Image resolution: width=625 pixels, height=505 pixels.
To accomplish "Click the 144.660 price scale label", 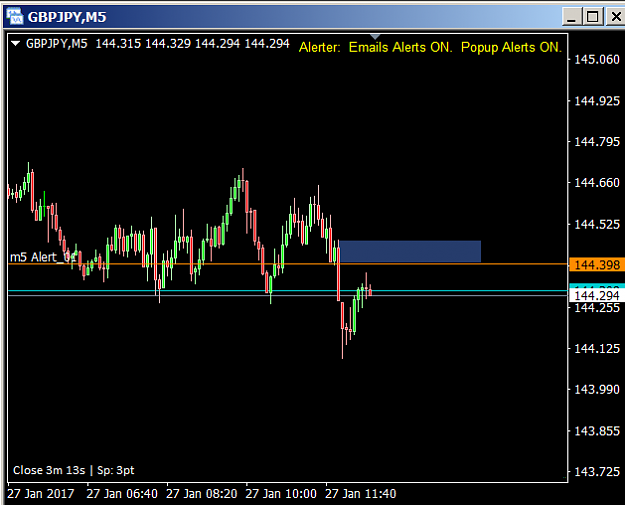I will (x=597, y=183).
